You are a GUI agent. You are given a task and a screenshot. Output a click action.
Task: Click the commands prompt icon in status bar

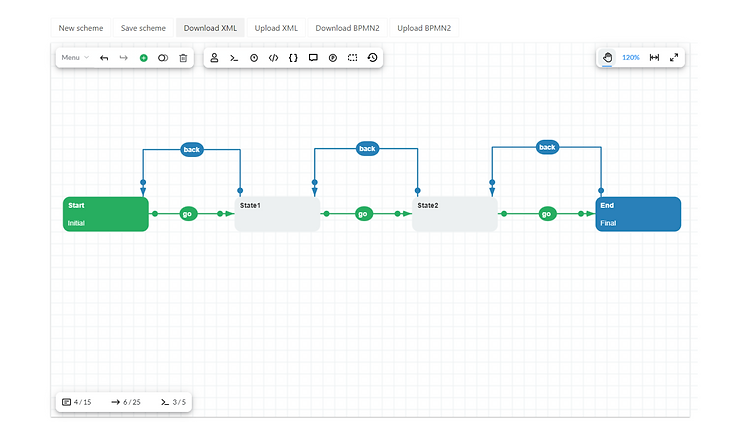tap(165, 402)
